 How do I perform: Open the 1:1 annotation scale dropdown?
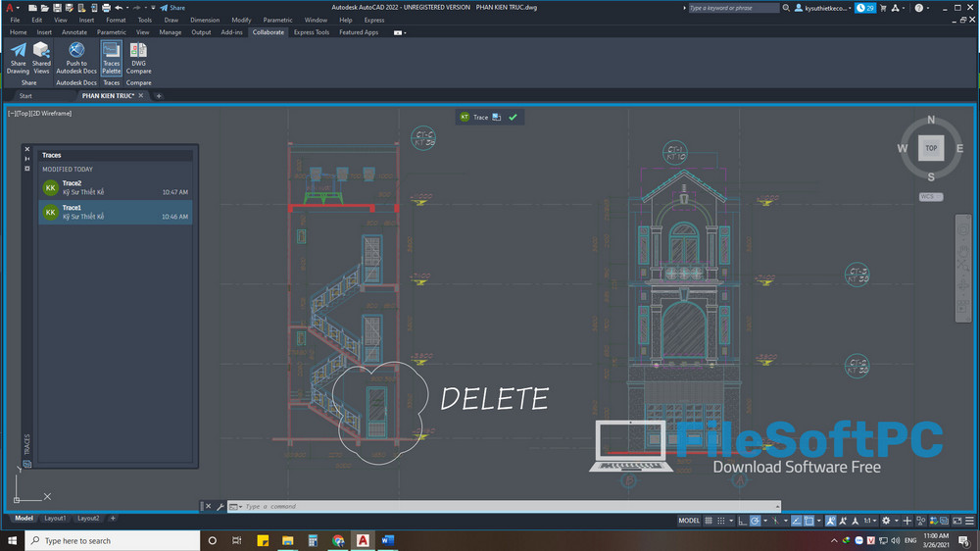point(868,521)
